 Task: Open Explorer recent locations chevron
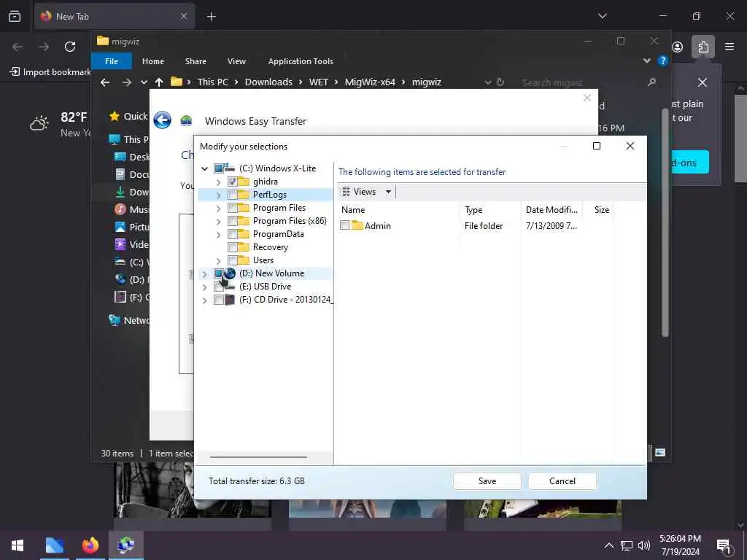(x=144, y=82)
